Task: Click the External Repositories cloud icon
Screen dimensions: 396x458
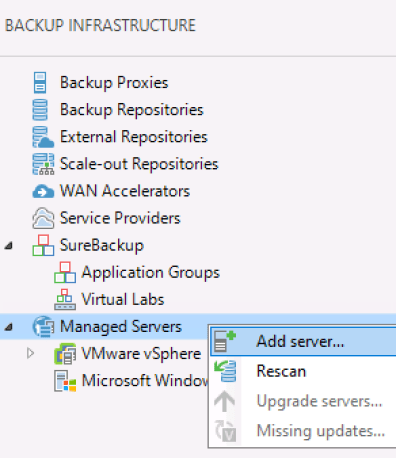Action: (x=43, y=137)
